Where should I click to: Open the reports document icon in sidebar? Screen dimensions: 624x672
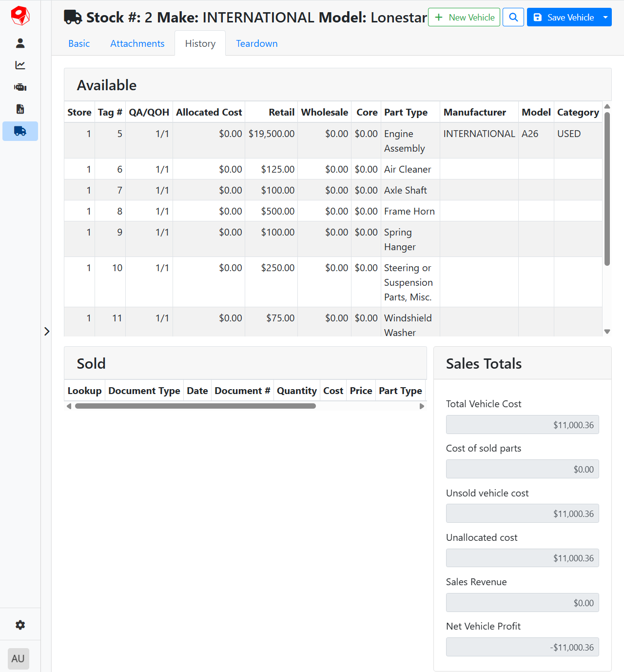(x=20, y=109)
